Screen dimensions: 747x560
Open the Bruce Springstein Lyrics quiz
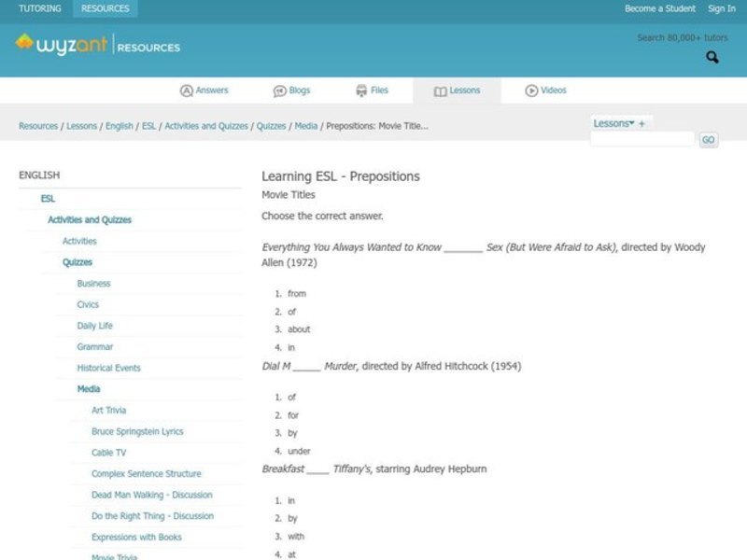(137, 431)
